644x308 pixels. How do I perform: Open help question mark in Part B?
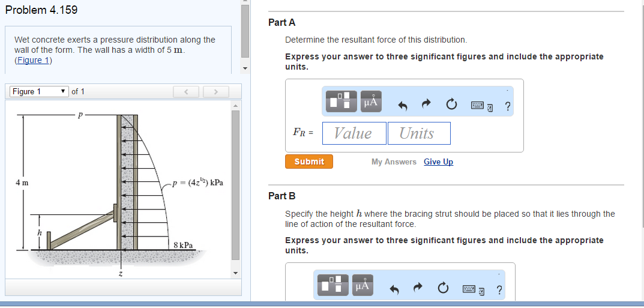(x=499, y=290)
